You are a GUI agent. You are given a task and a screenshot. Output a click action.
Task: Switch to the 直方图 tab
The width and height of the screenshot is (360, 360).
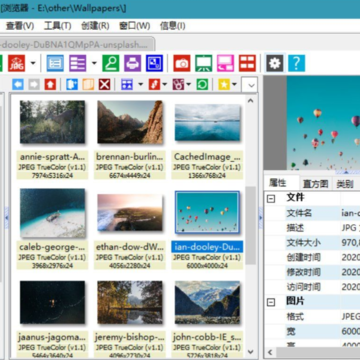(315, 184)
